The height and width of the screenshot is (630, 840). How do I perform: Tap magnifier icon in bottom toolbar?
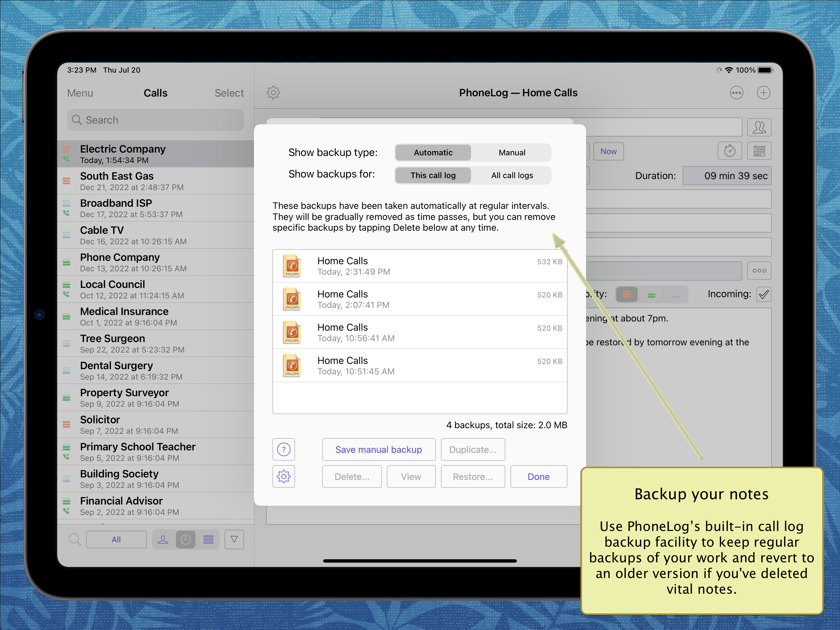pyautogui.click(x=75, y=540)
